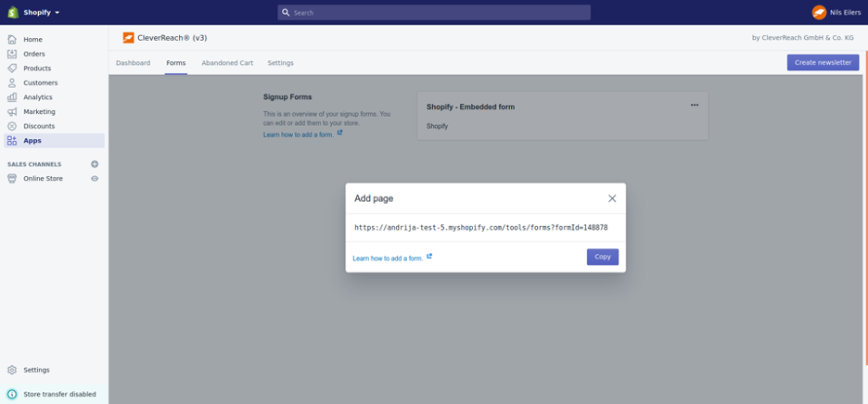
Task: Open the three-dot menu on Embedded form card
Action: pyautogui.click(x=695, y=105)
